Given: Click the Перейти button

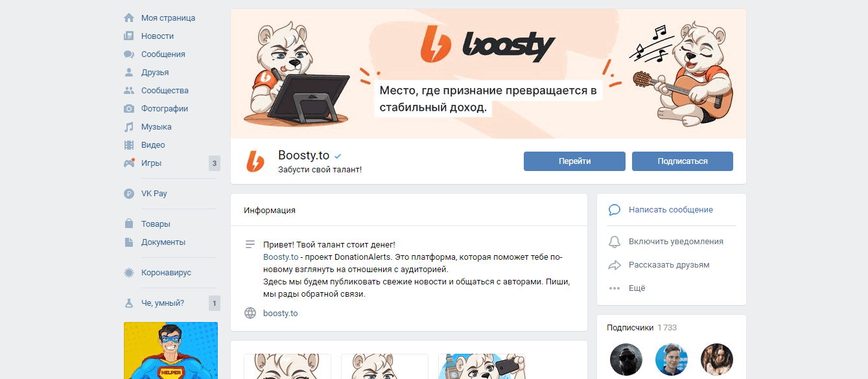Looking at the screenshot, I should click(574, 161).
